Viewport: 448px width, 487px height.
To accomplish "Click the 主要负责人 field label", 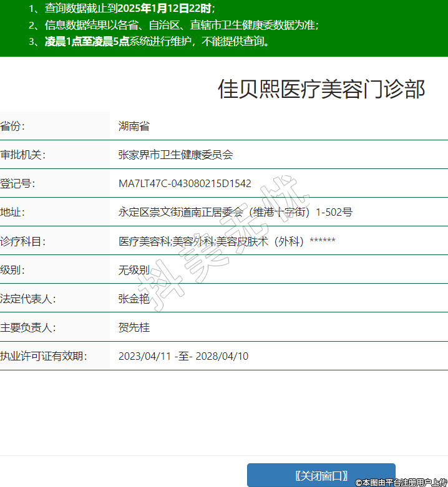I will 27,327.
